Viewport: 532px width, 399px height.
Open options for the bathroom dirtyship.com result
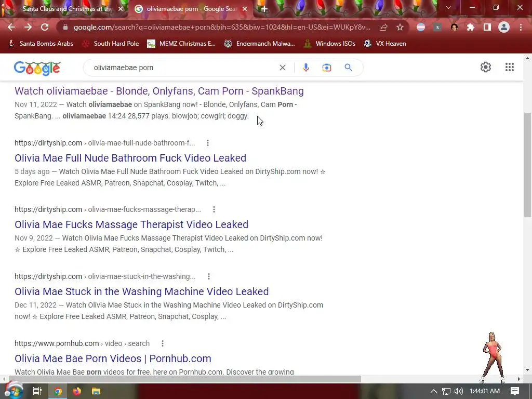coord(208,143)
